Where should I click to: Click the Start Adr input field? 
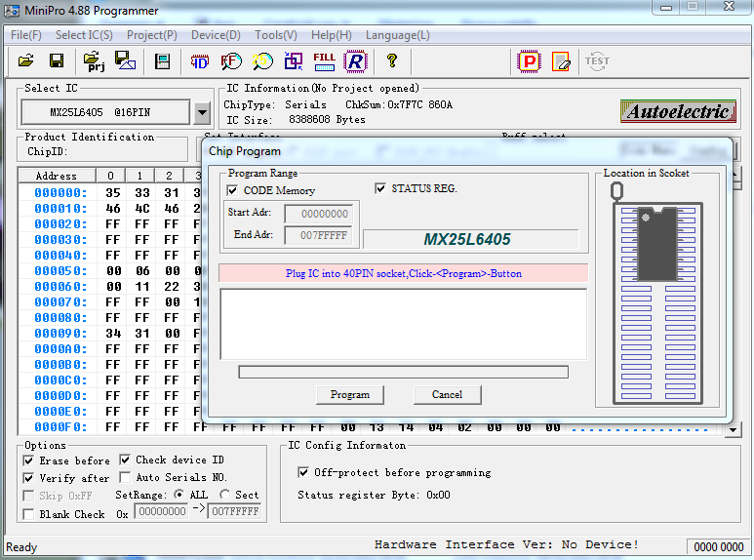322,214
